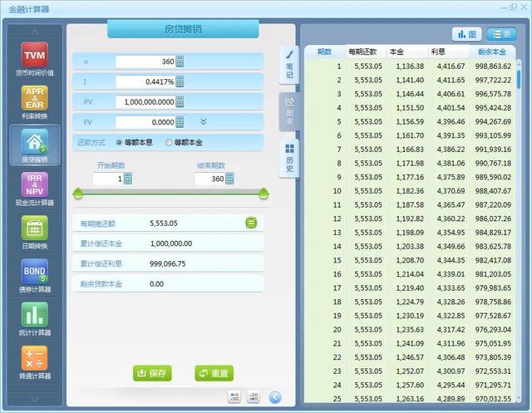Click the interest cell 4,295.44
Viewport: 532px width, 413px height.
pyautogui.click(x=451, y=386)
